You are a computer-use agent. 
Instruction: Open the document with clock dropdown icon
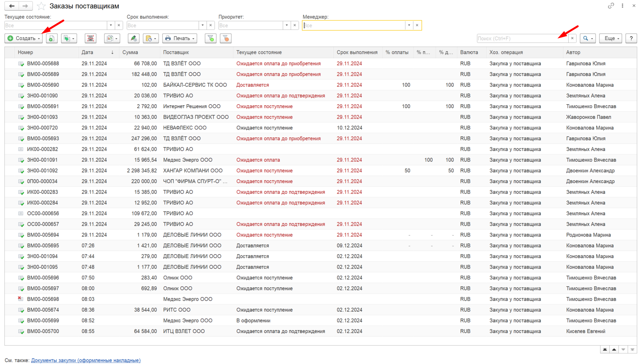tap(151, 38)
